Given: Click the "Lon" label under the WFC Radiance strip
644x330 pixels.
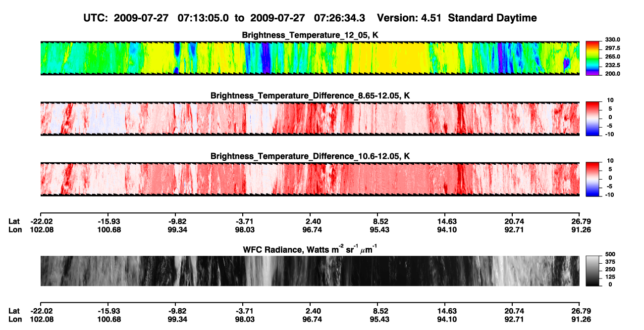Looking at the screenshot, I should [14, 319].
